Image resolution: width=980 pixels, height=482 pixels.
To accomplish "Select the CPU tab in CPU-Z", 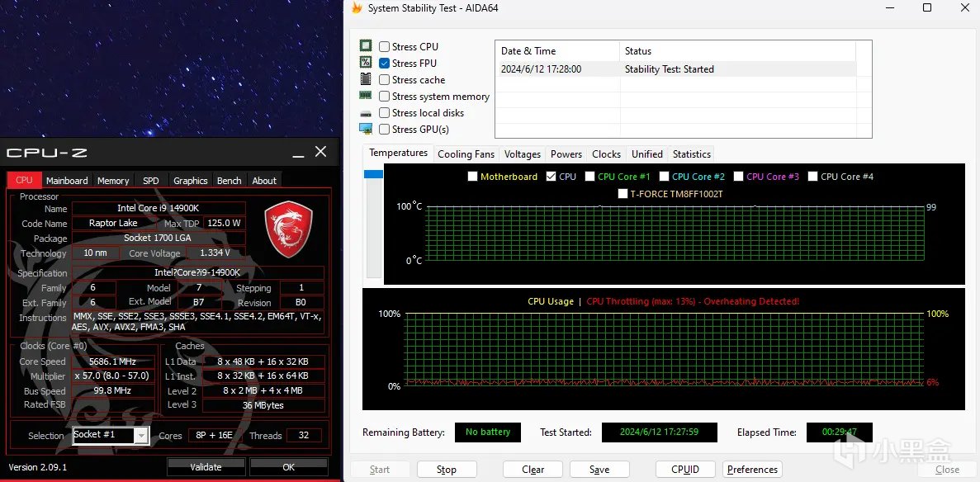I will [25, 180].
